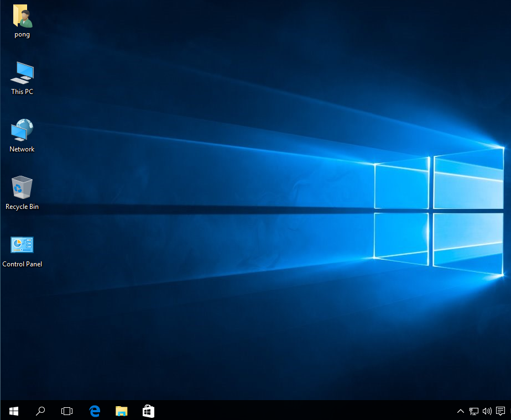This screenshot has width=511, height=420.
Task: Click the 'Recycle Bin' label text
Action: point(22,207)
